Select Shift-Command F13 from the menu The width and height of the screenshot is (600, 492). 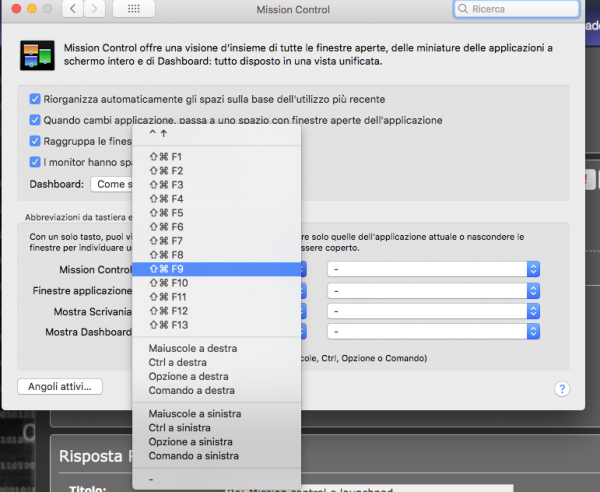(217, 325)
